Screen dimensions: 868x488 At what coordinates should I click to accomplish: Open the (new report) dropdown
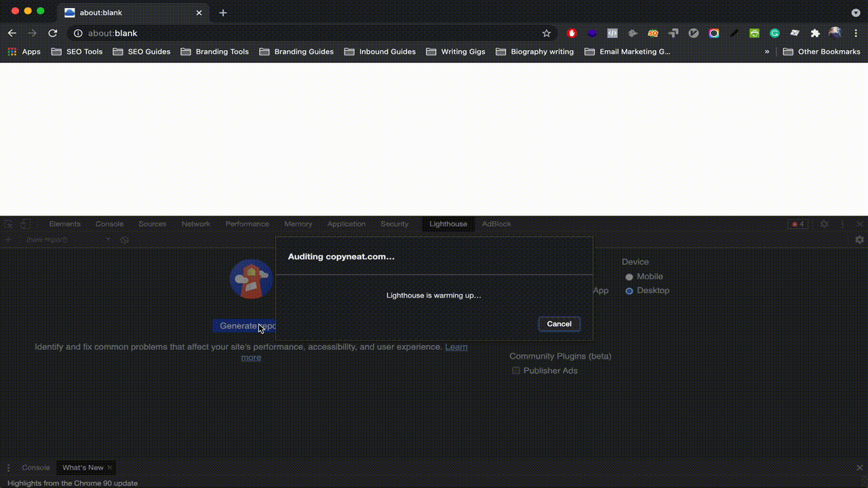pos(68,240)
